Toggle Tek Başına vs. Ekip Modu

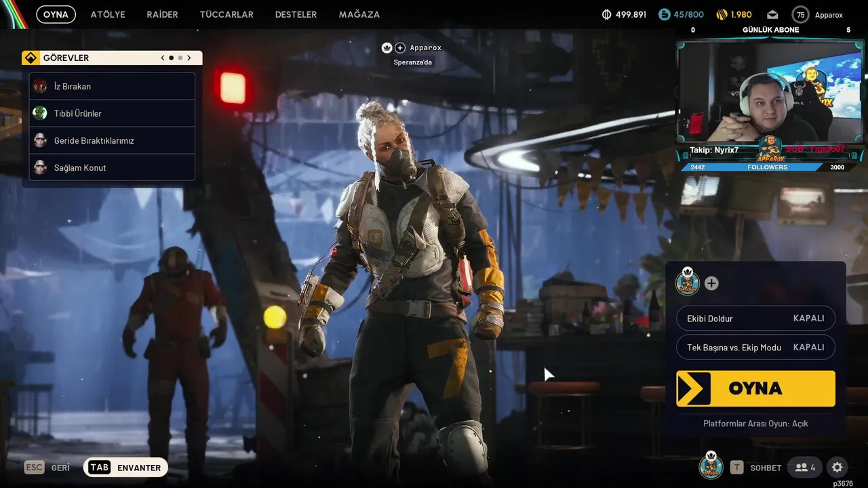coord(755,347)
